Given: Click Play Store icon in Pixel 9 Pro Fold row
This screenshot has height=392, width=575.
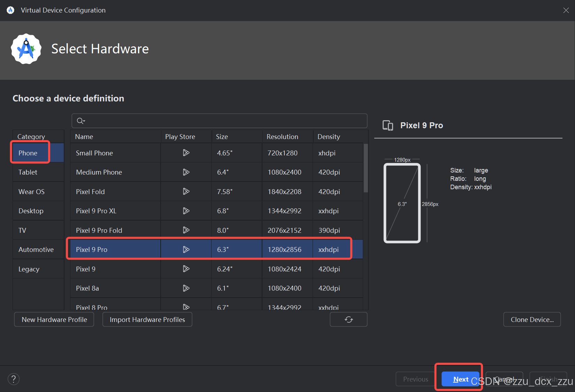Looking at the screenshot, I should coord(186,230).
